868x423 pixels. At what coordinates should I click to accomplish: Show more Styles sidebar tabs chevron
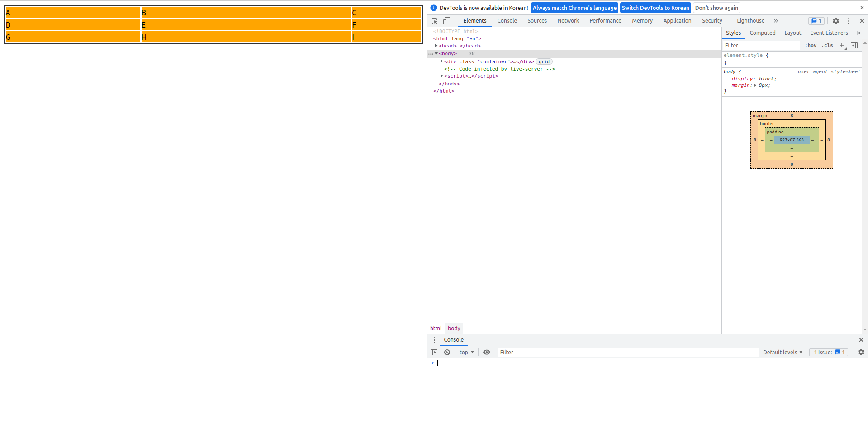click(859, 33)
